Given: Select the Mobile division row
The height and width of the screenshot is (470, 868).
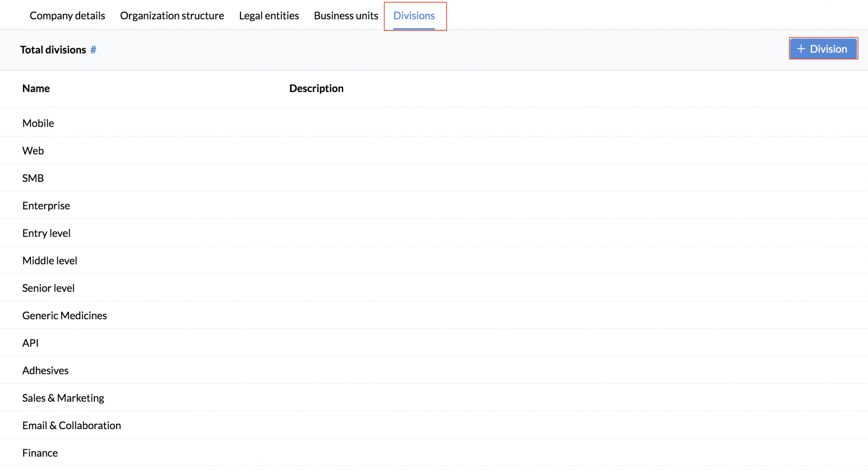Looking at the screenshot, I should pos(434,123).
